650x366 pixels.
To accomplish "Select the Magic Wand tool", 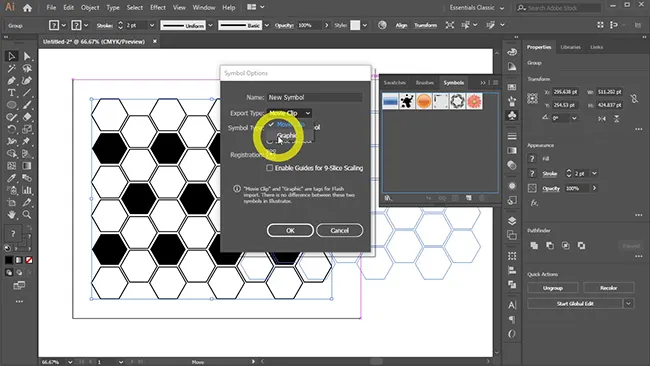I will coord(11,68).
